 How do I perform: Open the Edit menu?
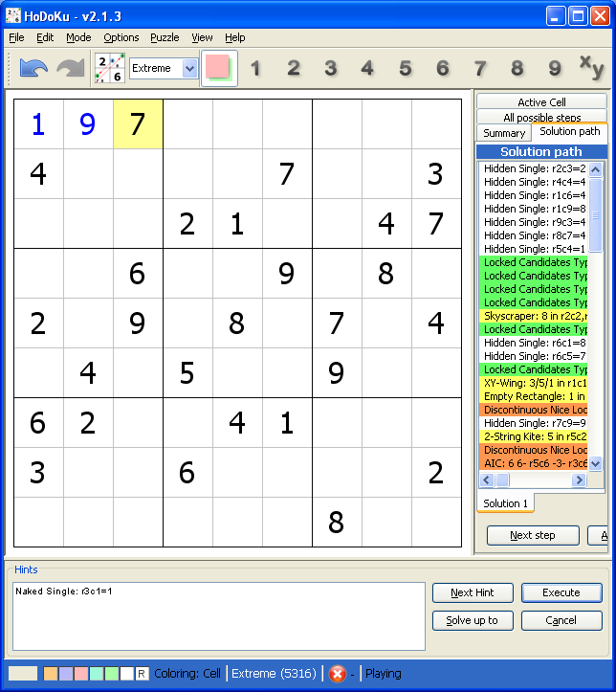point(45,38)
